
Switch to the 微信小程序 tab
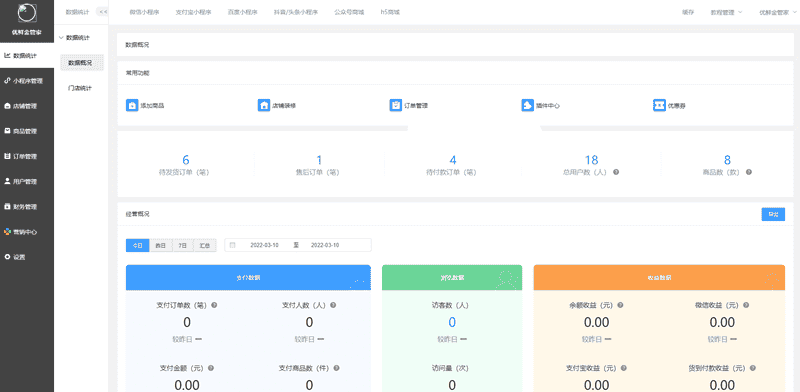pos(144,12)
